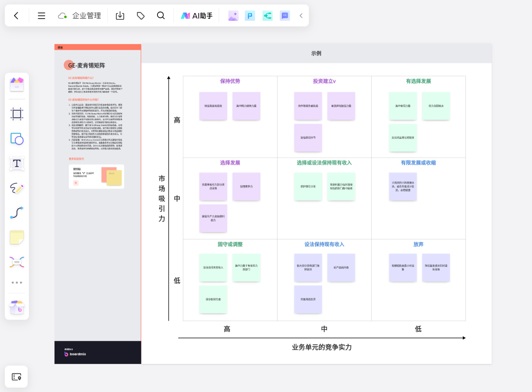
Task: Select the first sticky note under 放弃
Action: coord(403,268)
